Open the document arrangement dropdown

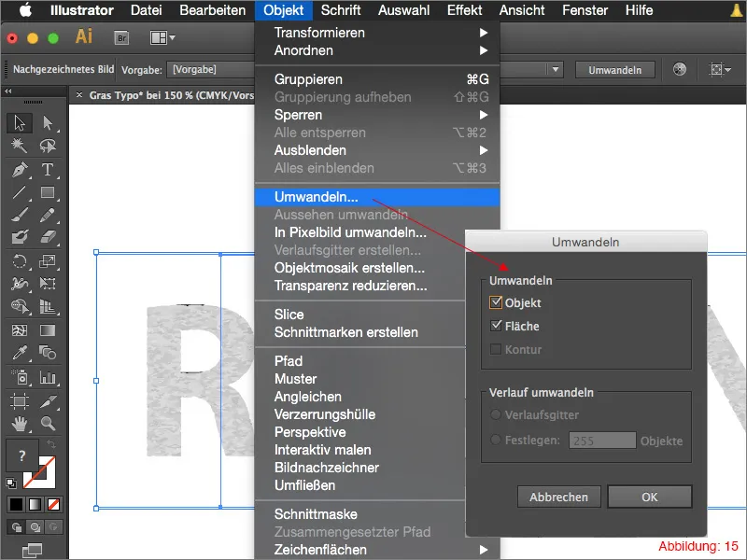tap(162, 37)
